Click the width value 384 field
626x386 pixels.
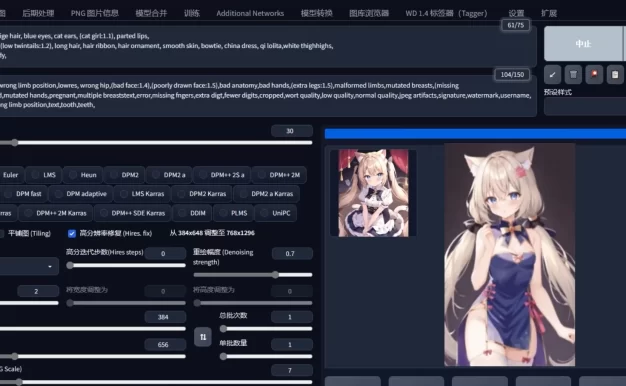[x=165, y=317]
